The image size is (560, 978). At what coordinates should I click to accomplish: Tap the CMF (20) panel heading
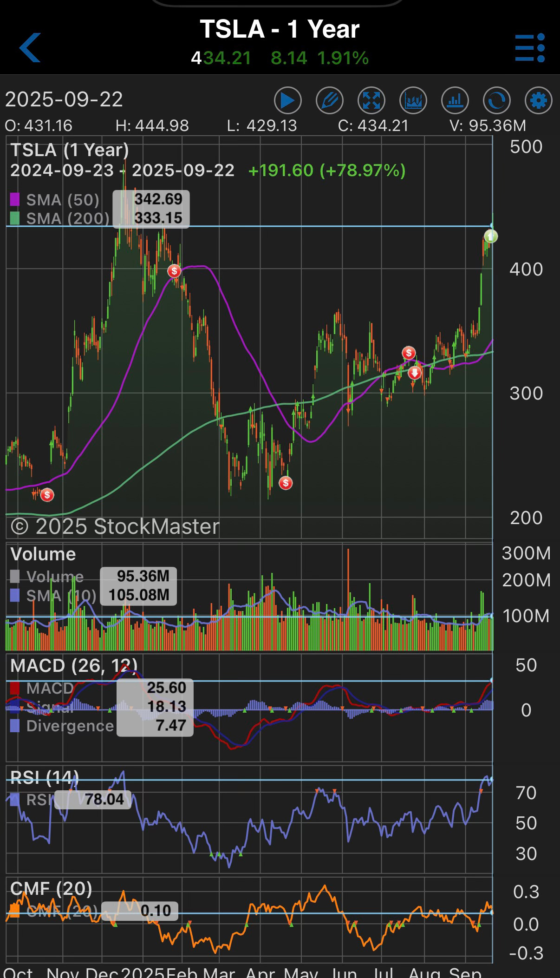coord(51,889)
